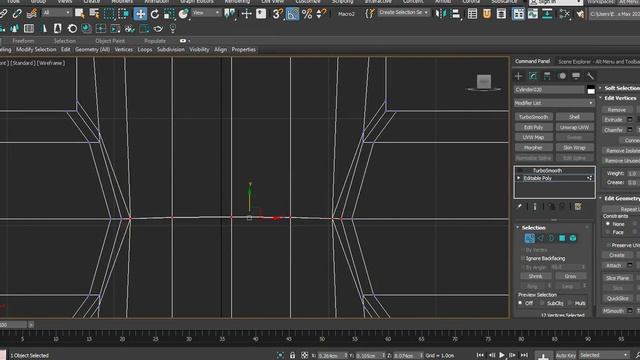Click the Bind to Space Warp icon

click(x=31, y=14)
